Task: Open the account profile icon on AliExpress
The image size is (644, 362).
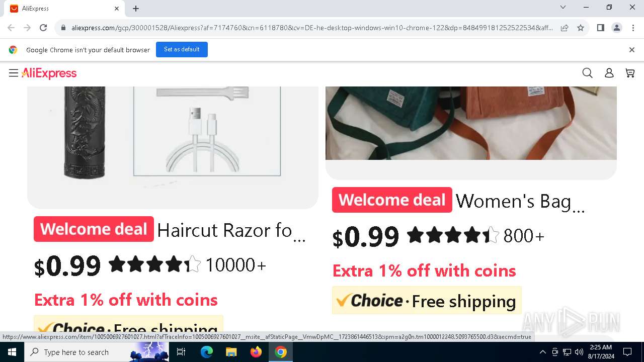Action: (x=609, y=73)
